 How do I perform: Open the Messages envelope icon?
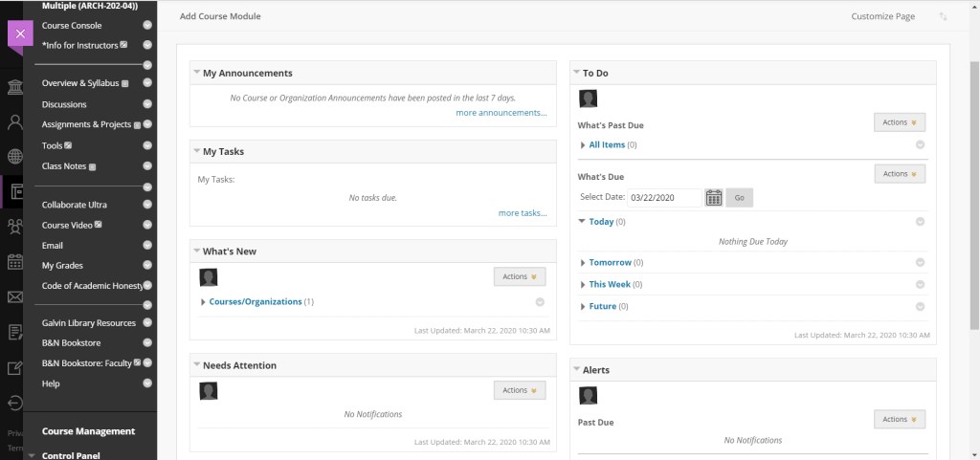[15, 296]
